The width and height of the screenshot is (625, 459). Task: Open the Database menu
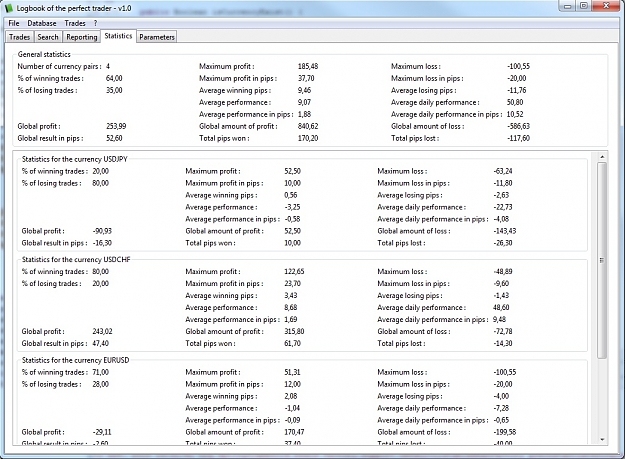click(x=42, y=23)
